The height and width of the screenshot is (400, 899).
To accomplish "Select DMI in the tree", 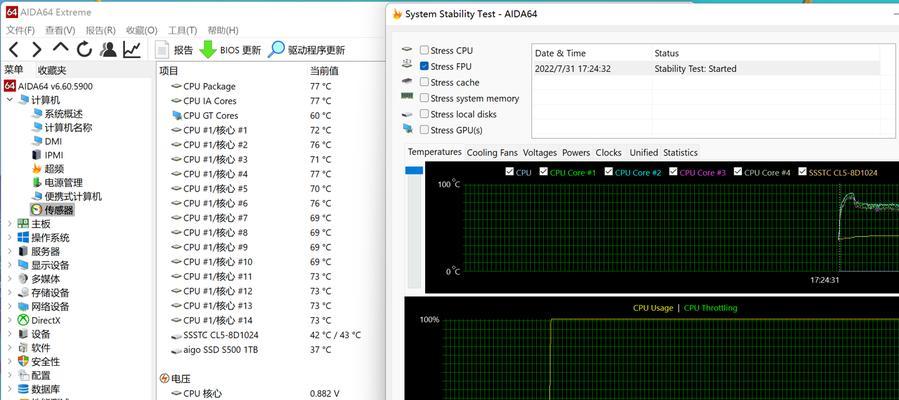I will coord(53,141).
